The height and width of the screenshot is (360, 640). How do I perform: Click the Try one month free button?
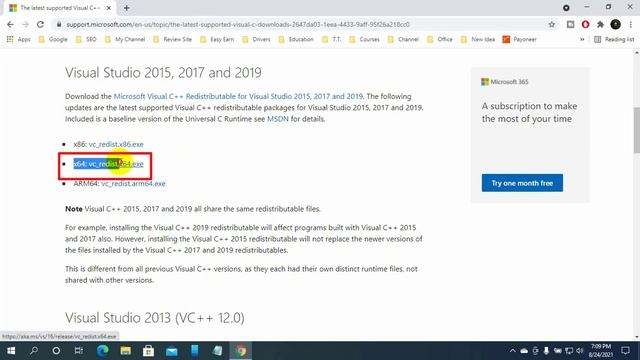coord(522,183)
